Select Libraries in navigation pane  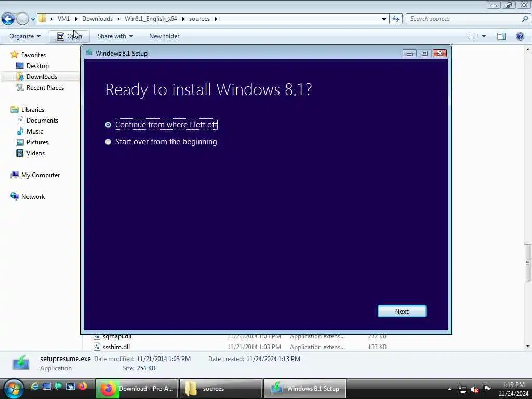pyautogui.click(x=33, y=109)
